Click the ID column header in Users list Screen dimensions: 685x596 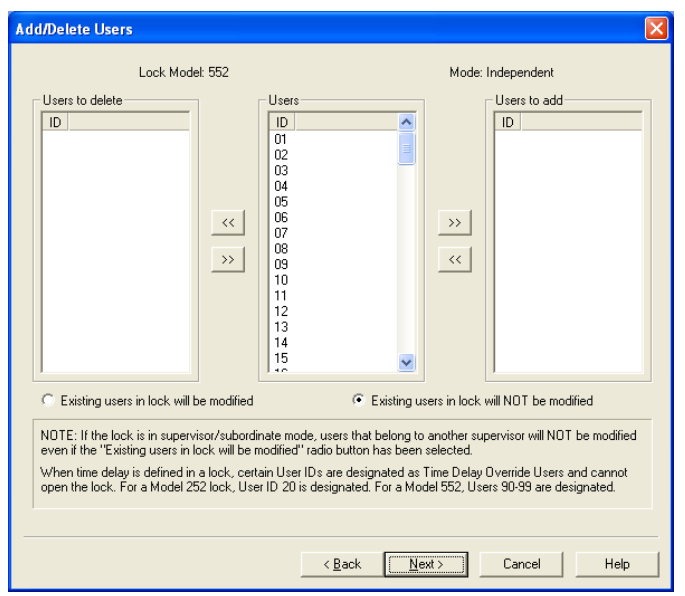281,122
